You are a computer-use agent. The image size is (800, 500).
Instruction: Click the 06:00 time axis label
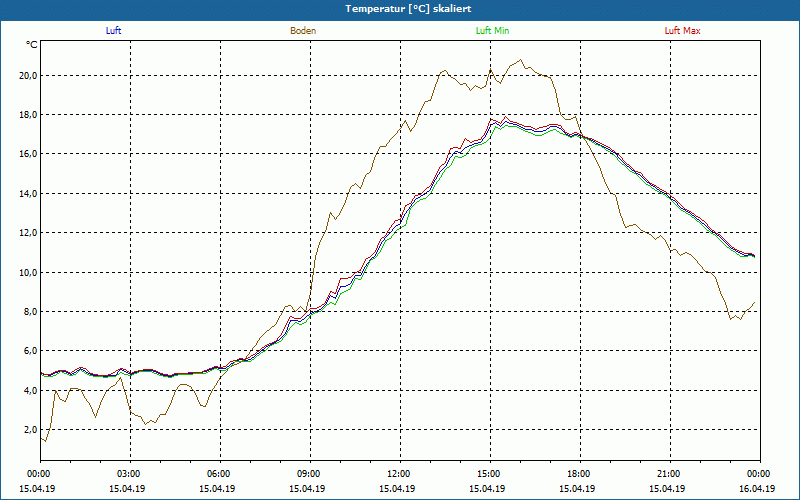[220, 474]
